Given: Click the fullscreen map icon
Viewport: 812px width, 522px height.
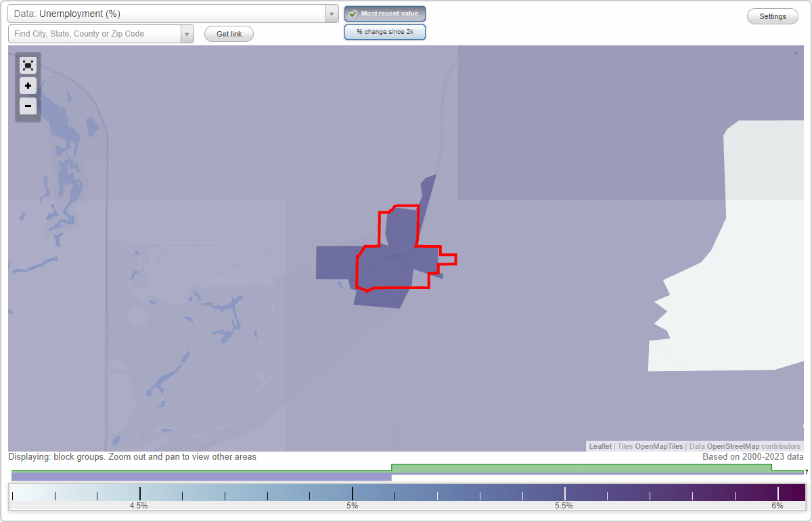Looking at the screenshot, I should (x=28, y=65).
